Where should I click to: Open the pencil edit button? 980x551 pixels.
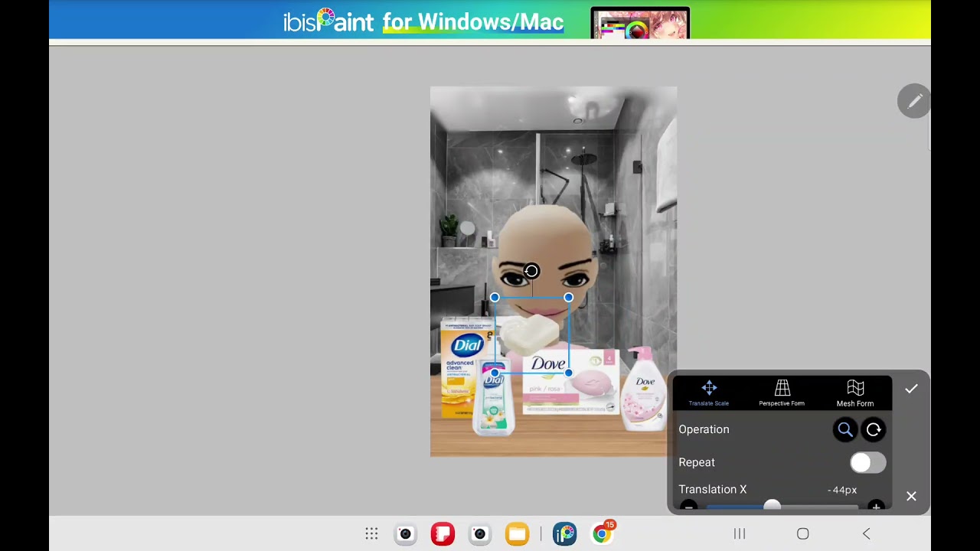point(914,101)
